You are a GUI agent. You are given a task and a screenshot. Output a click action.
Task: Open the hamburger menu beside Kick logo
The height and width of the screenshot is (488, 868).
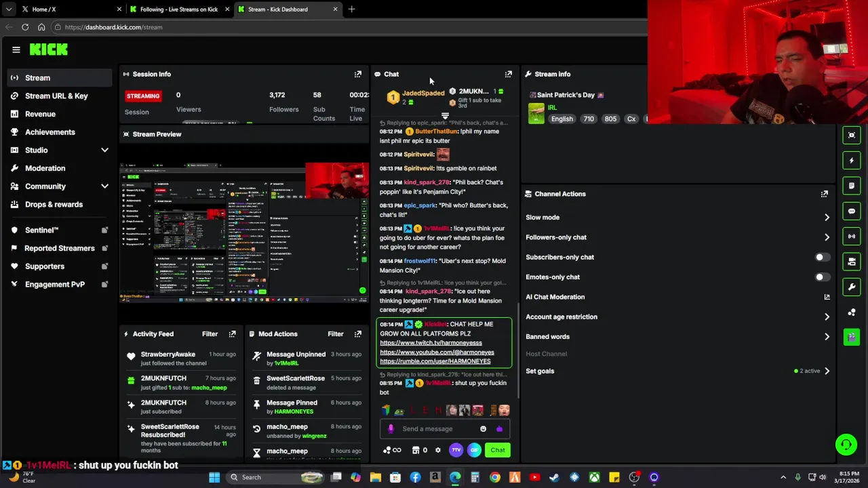(x=16, y=49)
